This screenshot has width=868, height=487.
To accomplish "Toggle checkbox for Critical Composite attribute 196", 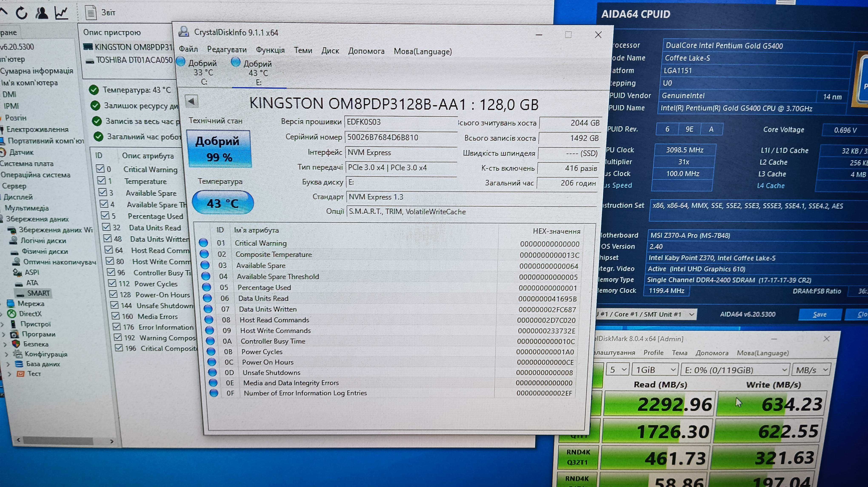I will click(x=119, y=348).
